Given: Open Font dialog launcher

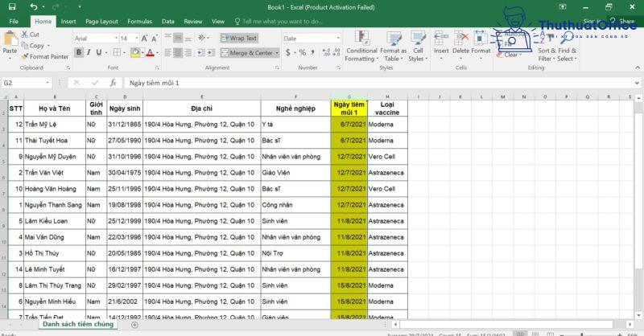Looking at the screenshot, I should [157, 68].
